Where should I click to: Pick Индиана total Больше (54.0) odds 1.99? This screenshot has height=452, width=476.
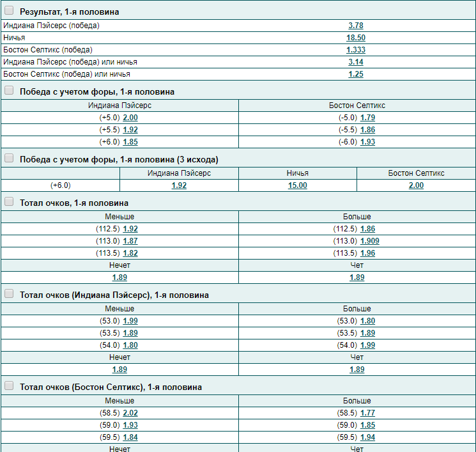click(x=367, y=345)
